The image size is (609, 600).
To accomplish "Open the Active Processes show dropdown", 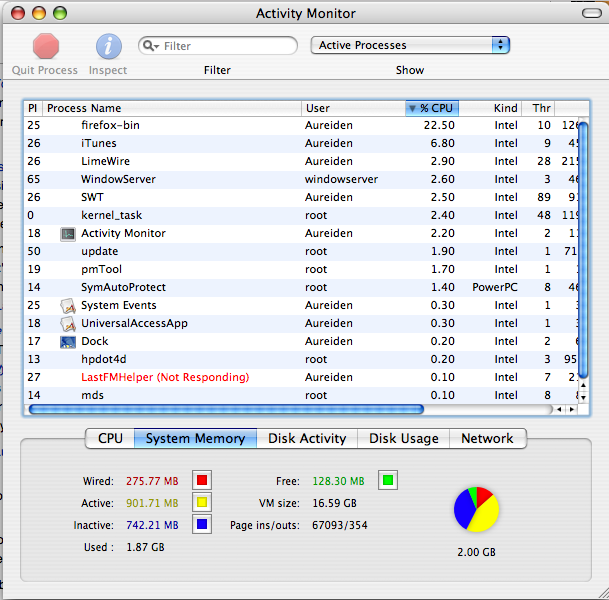I will coord(410,45).
